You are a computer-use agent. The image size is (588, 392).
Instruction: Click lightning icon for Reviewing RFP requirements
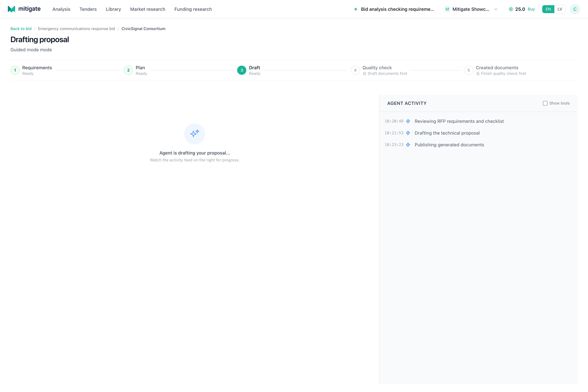point(408,121)
